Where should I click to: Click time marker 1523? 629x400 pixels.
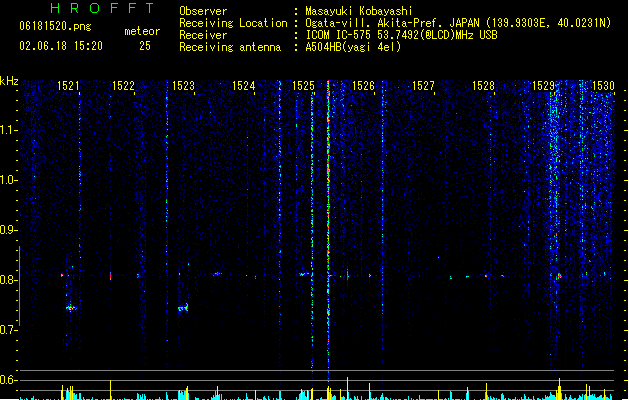(x=183, y=86)
